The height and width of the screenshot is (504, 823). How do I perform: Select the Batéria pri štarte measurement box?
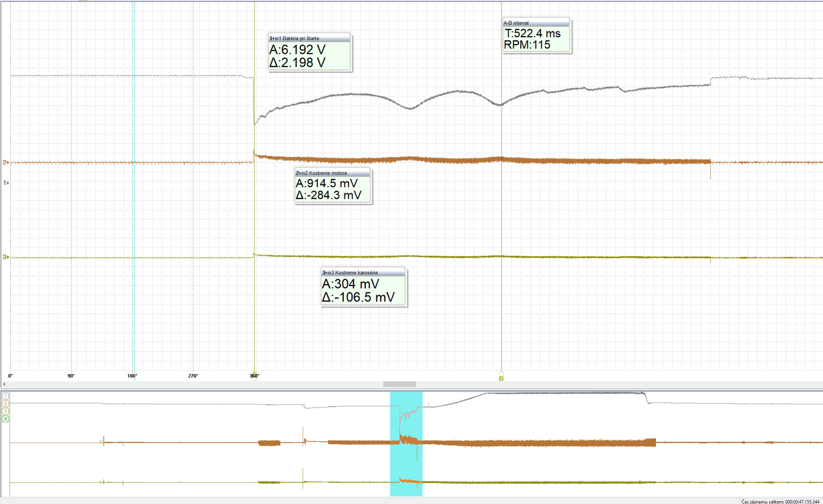pyautogui.click(x=309, y=38)
